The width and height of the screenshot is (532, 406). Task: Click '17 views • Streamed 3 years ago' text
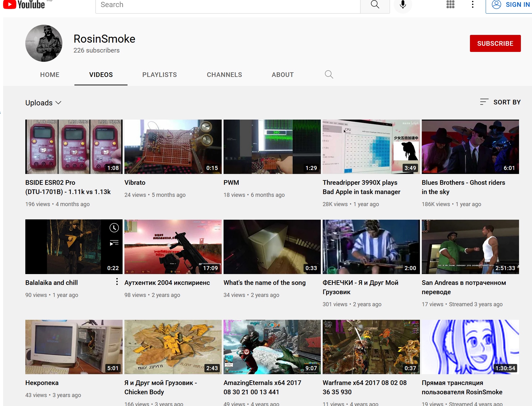462,304
